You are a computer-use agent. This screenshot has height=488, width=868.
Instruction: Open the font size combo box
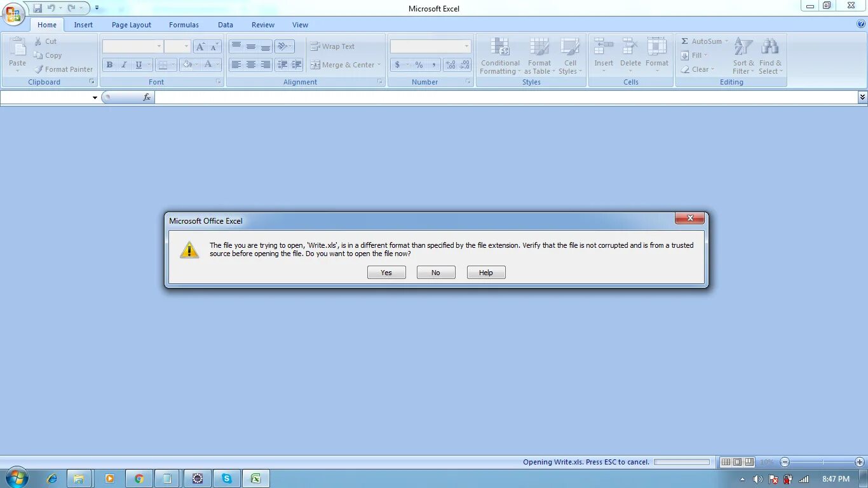click(177, 46)
